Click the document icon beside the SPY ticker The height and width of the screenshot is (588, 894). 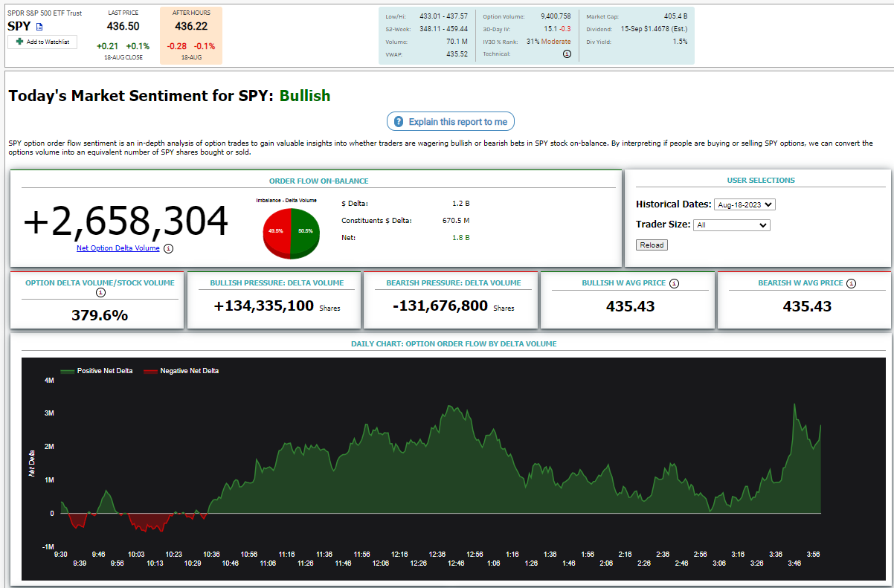(40, 27)
